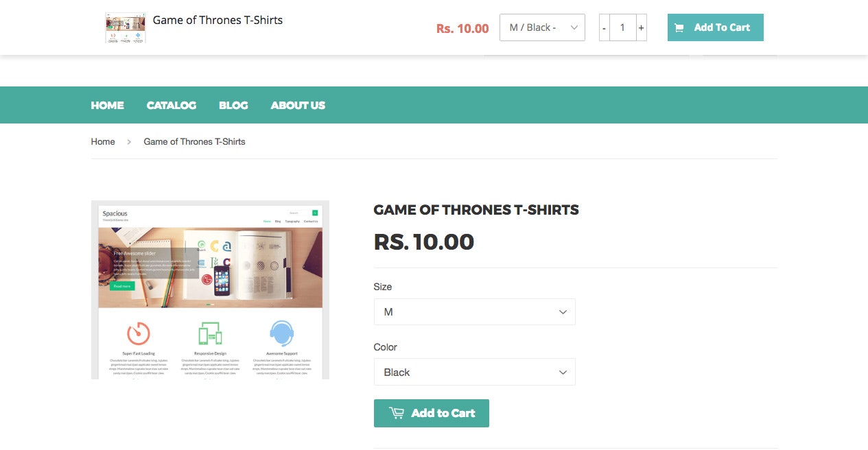Click the Home breadcrumb link
This screenshot has height=450, width=868.
[103, 141]
